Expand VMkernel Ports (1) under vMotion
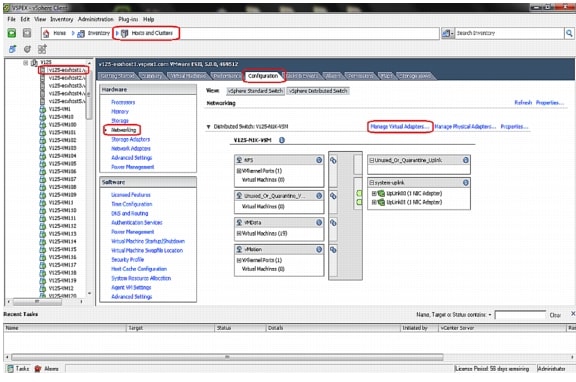The width and height of the screenshot is (576, 382). [x=239, y=260]
